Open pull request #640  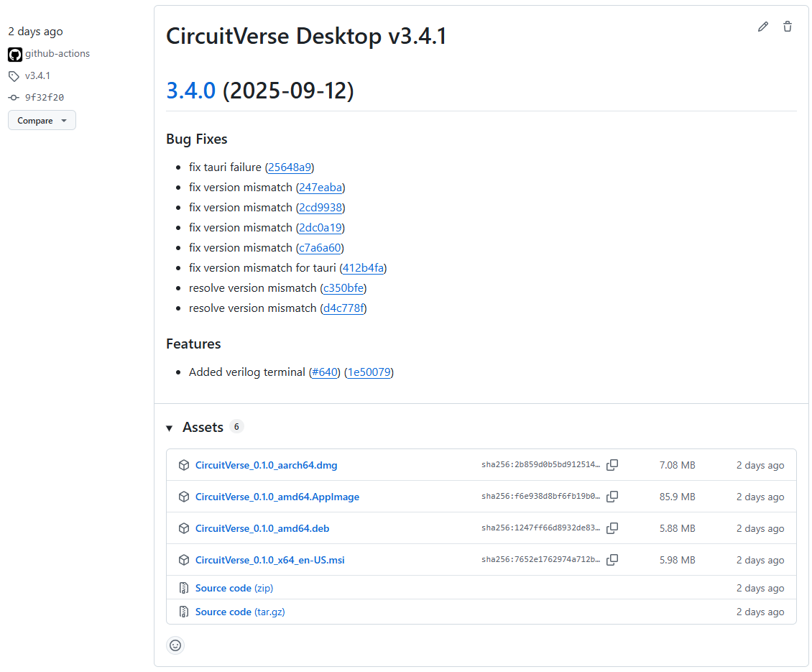click(324, 372)
